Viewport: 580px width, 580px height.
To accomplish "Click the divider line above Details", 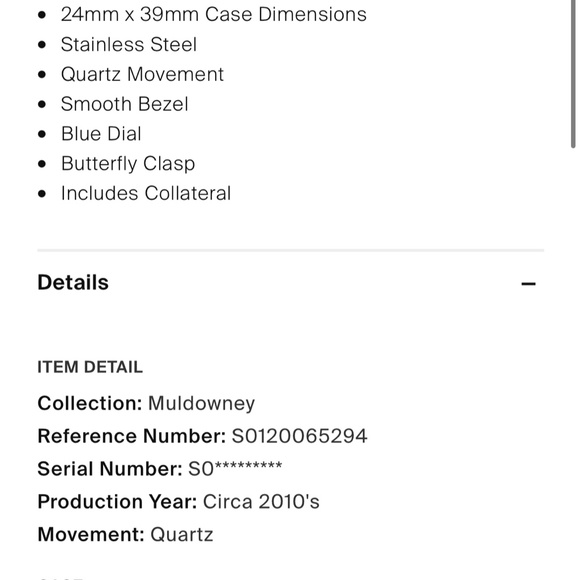I will pos(290,250).
